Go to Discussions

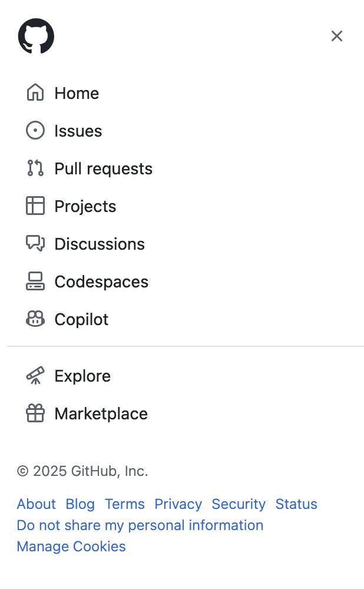[x=99, y=243]
